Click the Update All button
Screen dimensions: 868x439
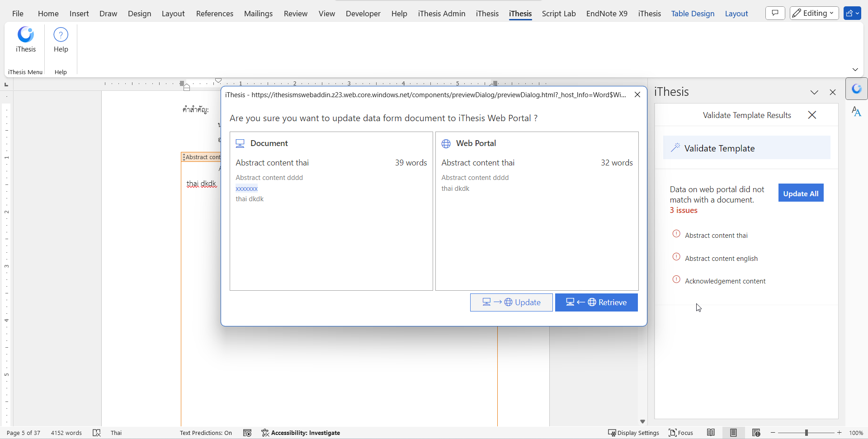pyautogui.click(x=801, y=193)
